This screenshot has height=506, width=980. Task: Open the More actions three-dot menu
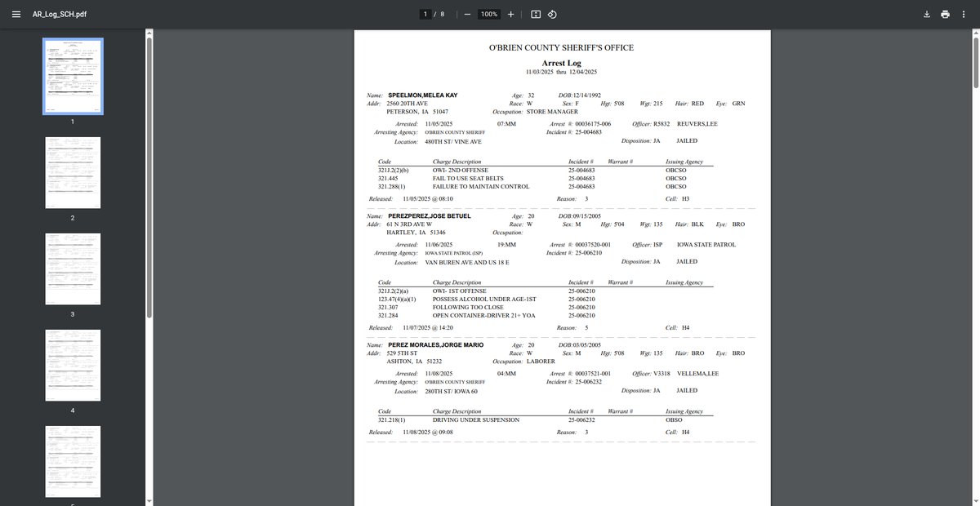[964, 14]
